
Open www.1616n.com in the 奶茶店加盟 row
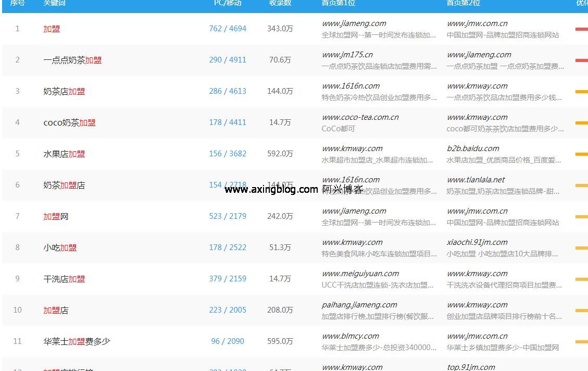pyautogui.click(x=351, y=86)
